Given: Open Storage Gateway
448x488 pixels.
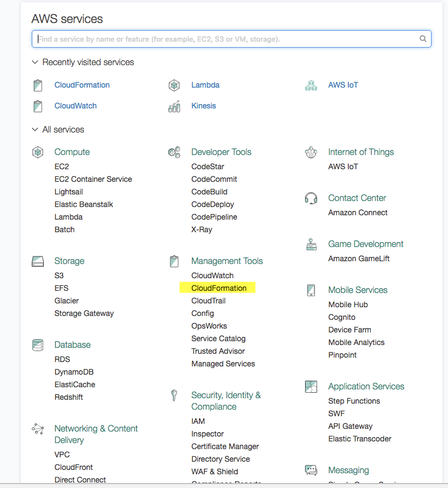Looking at the screenshot, I should point(84,313).
